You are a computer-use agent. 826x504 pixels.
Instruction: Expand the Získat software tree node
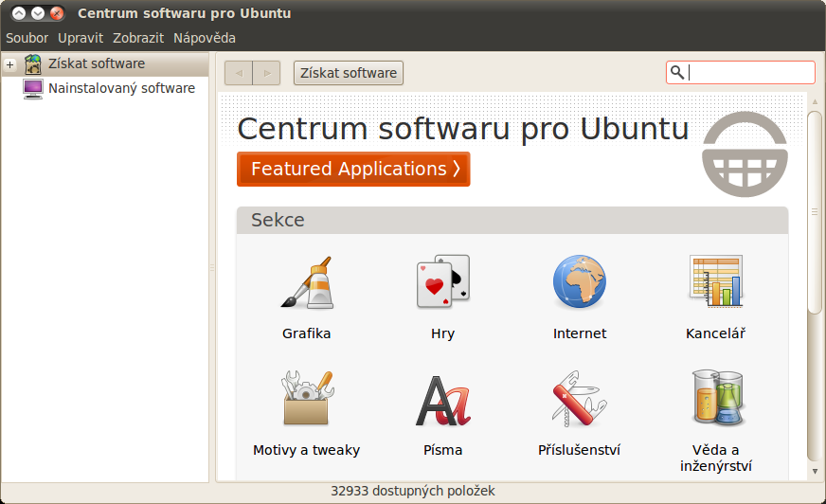pos(10,64)
